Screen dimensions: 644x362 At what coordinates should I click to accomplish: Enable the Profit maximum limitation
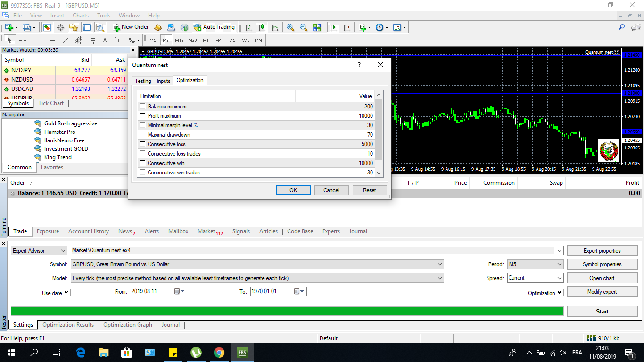(142, 116)
